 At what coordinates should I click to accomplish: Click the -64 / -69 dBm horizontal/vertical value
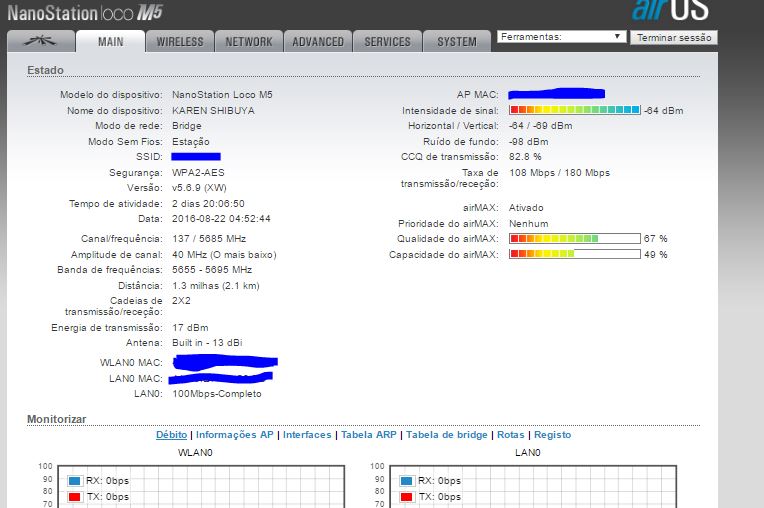(x=541, y=126)
